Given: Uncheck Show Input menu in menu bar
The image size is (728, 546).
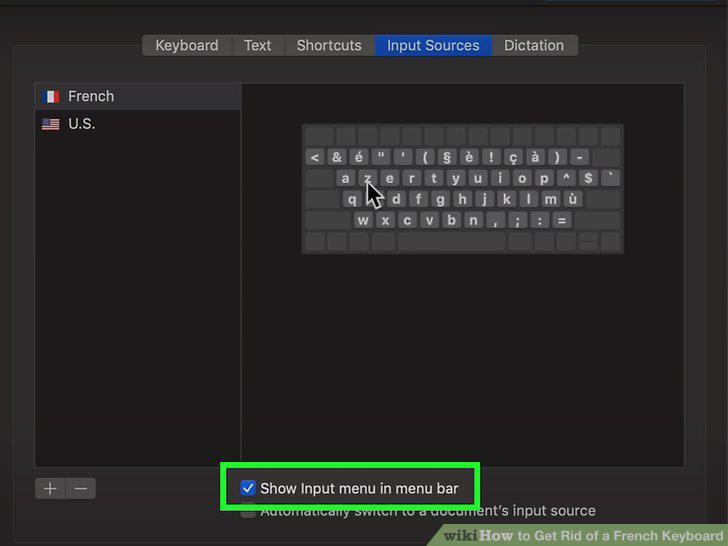Looking at the screenshot, I should coord(248,488).
